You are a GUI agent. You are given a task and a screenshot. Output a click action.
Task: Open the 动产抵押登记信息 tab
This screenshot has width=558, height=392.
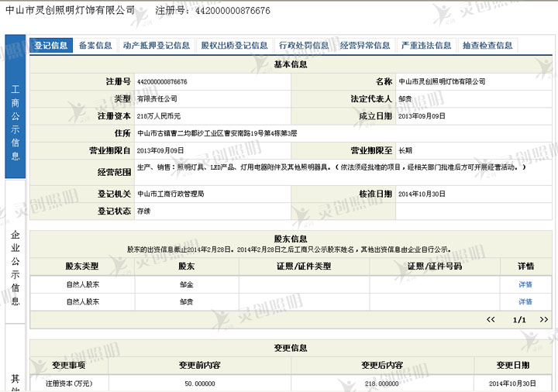(x=157, y=46)
